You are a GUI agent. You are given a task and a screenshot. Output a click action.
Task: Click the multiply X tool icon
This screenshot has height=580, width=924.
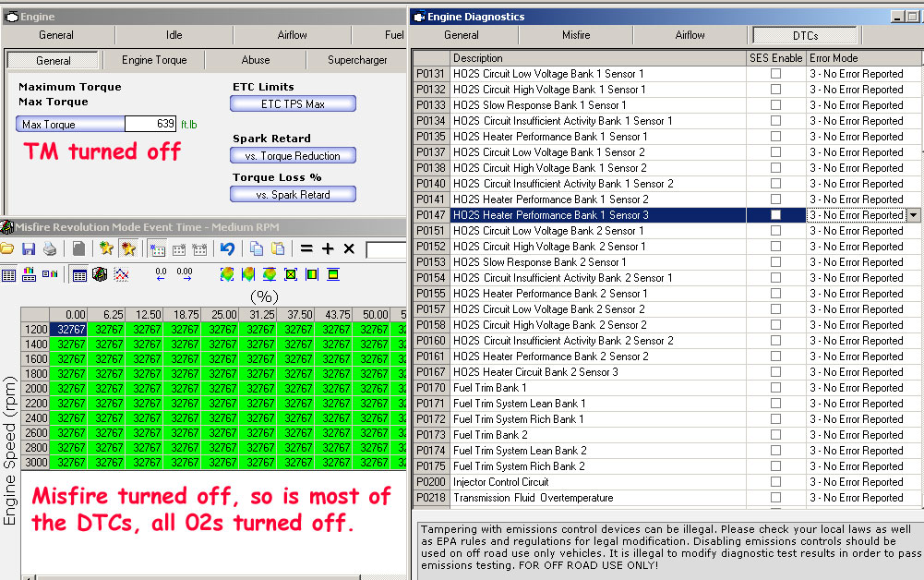point(349,249)
